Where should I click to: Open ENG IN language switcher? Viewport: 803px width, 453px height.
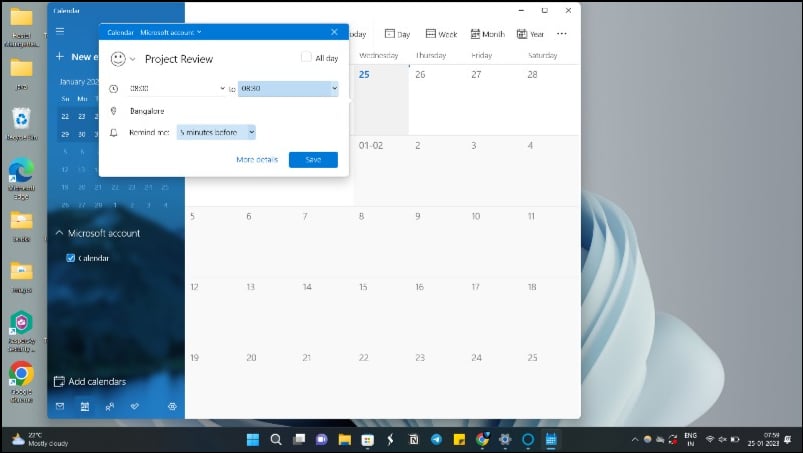point(690,440)
